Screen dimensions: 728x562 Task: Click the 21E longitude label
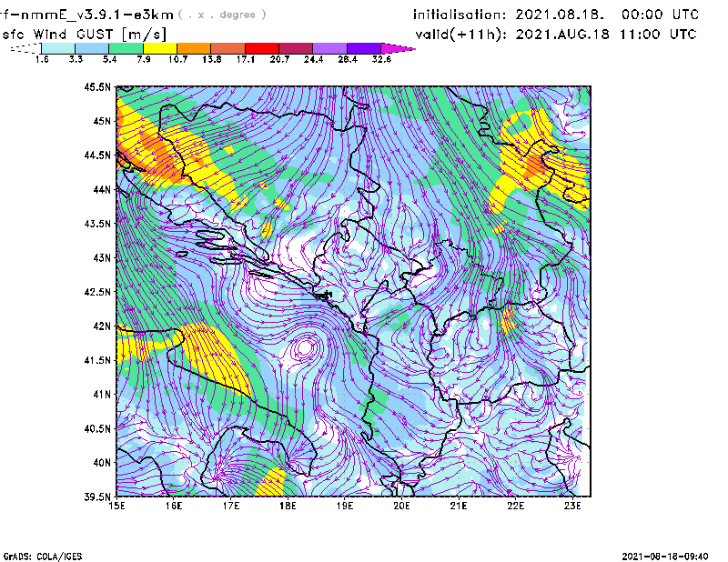tap(459, 506)
